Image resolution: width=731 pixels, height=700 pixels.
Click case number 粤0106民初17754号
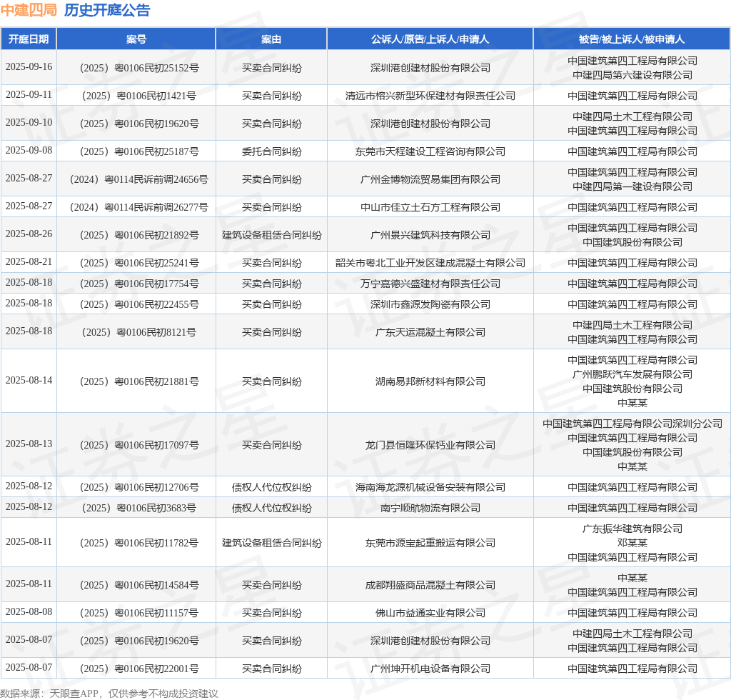click(x=139, y=284)
